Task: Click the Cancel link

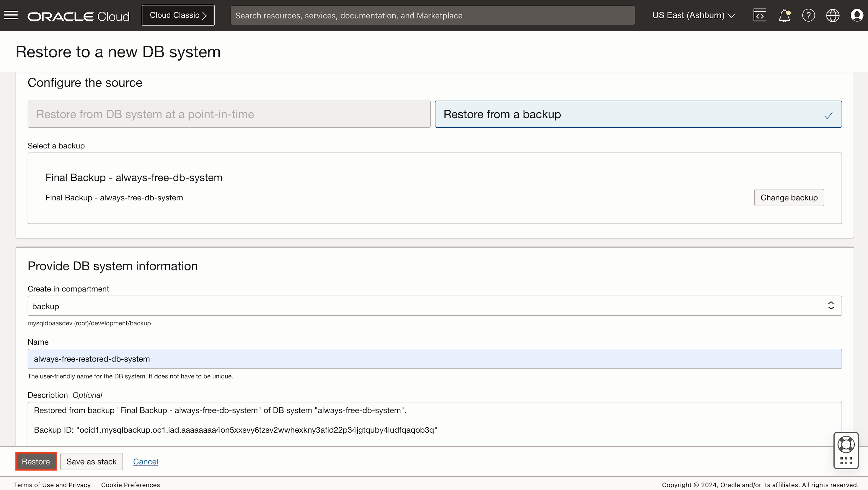Action: tap(145, 461)
